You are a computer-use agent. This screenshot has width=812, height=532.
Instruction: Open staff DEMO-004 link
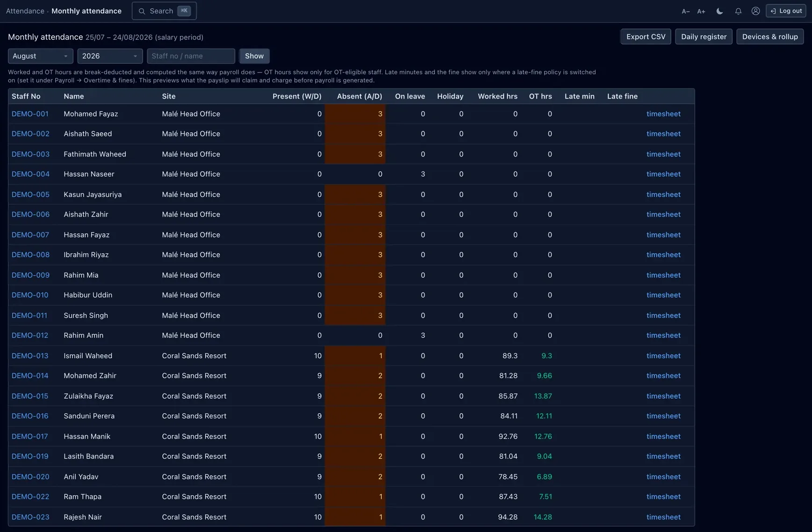[30, 174]
